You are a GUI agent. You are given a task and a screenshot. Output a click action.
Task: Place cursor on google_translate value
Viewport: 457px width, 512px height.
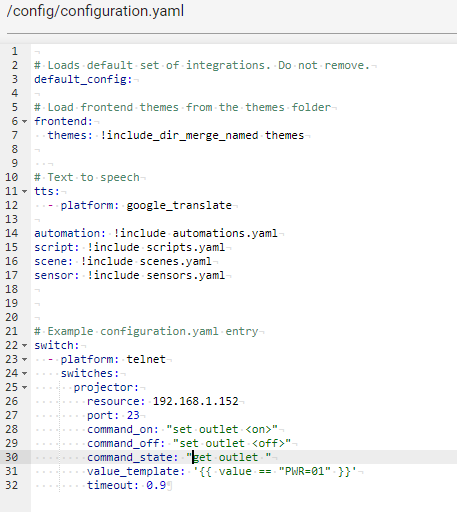coord(179,205)
